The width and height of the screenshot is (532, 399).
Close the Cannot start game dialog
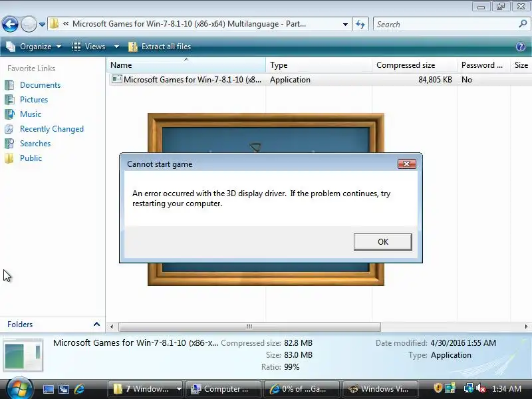(x=406, y=164)
